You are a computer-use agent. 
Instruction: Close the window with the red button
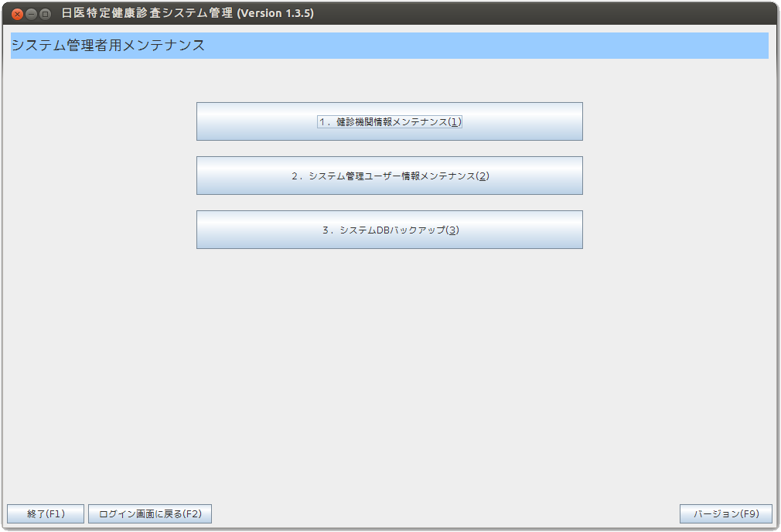click(x=18, y=14)
